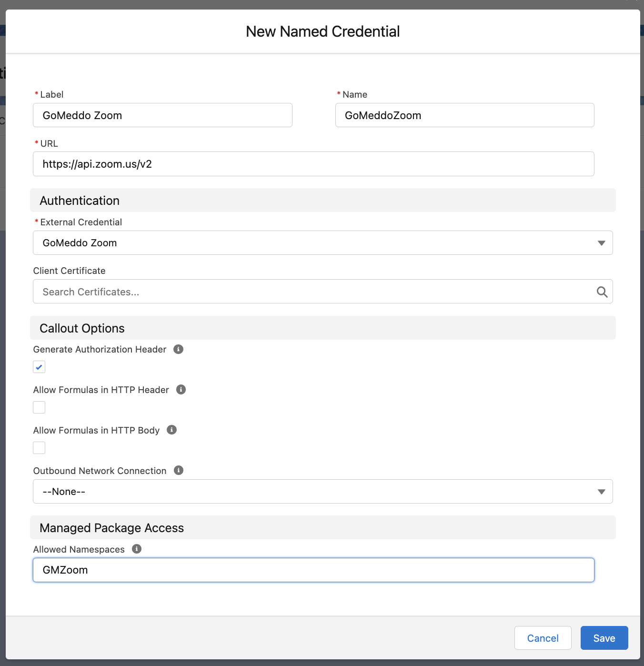Enable Allow Formulas in HTTP Header checkbox
The height and width of the screenshot is (666, 644).
coord(39,407)
